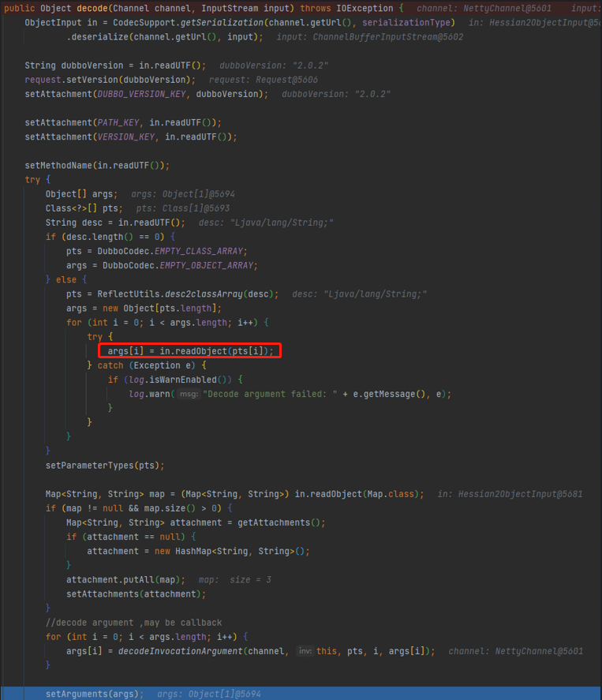Click request.setVersion call
The width and height of the screenshot is (602, 700).
tap(110, 80)
